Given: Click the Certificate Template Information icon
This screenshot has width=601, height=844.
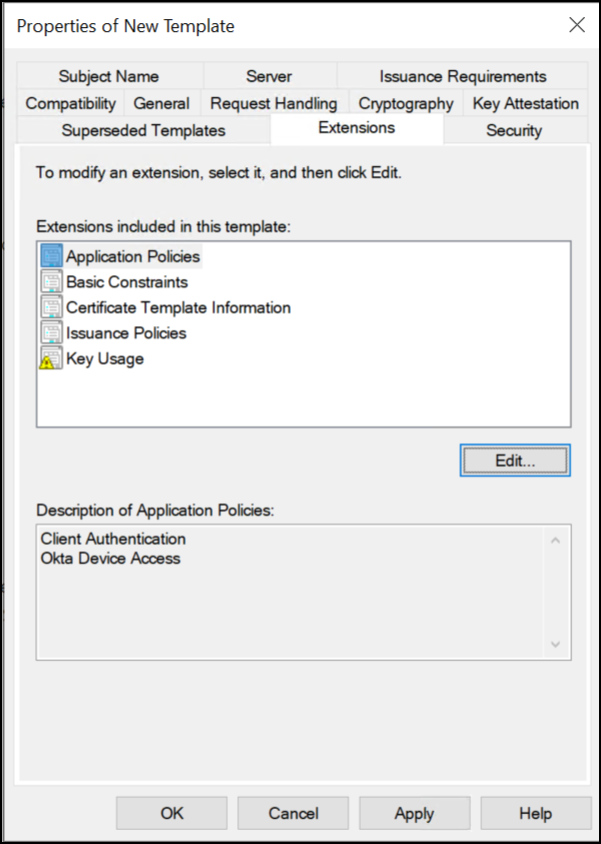Looking at the screenshot, I should (x=52, y=307).
